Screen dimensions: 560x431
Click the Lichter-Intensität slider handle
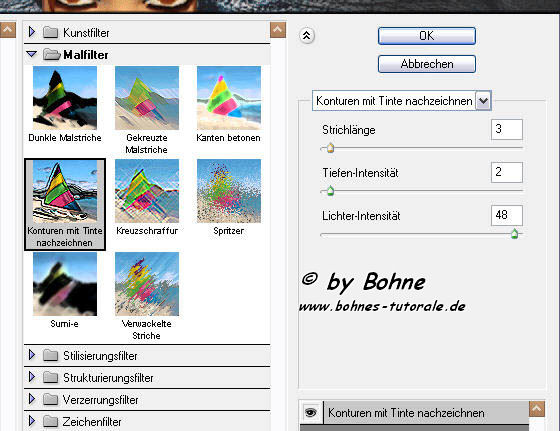pyautogui.click(x=514, y=234)
